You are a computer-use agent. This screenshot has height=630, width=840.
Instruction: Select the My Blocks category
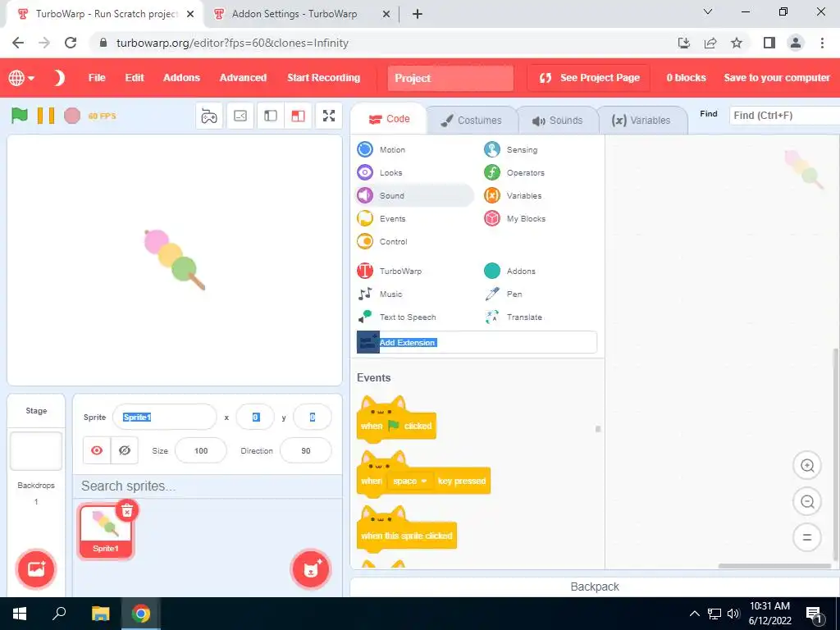coord(515,218)
